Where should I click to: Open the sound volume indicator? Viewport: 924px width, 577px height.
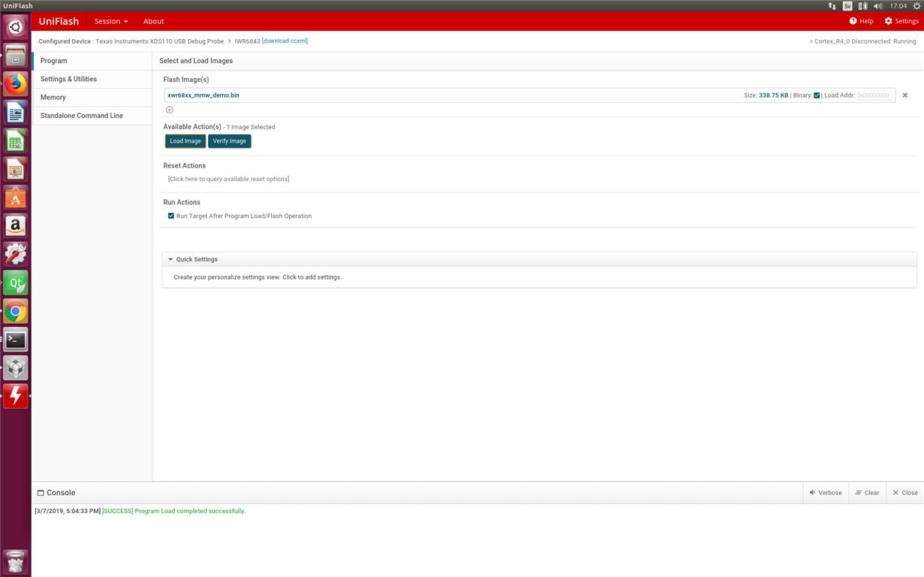tap(878, 6)
